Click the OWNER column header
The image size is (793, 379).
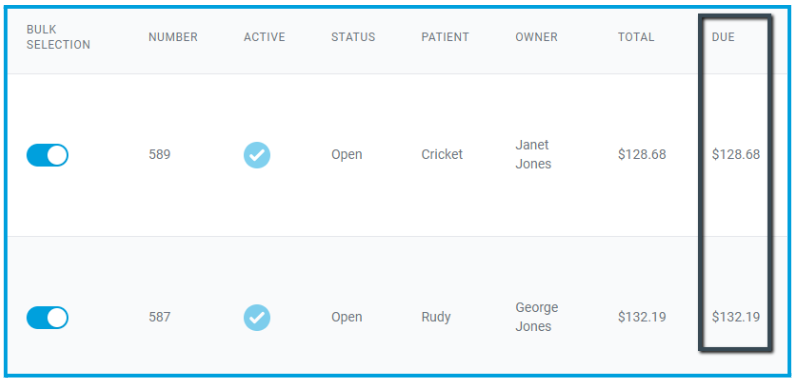(537, 37)
